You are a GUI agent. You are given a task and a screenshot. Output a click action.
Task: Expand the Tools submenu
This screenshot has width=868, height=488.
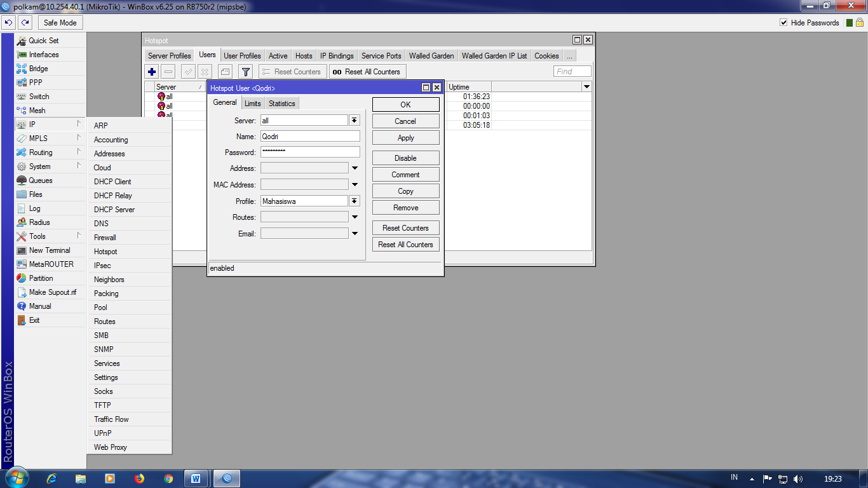pyautogui.click(x=50, y=236)
